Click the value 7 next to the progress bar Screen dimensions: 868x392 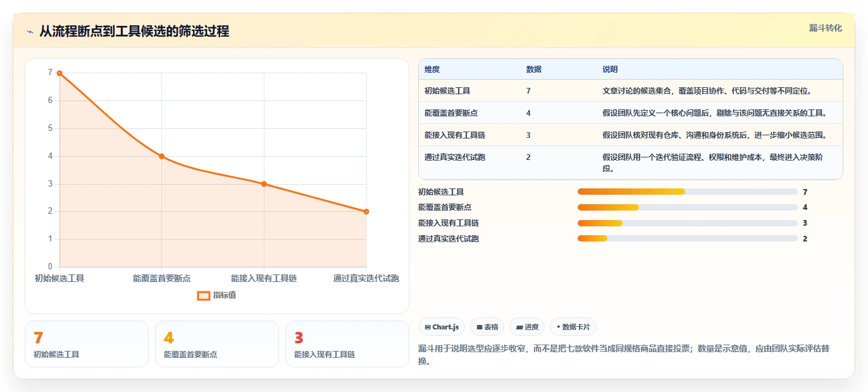(x=805, y=192)
